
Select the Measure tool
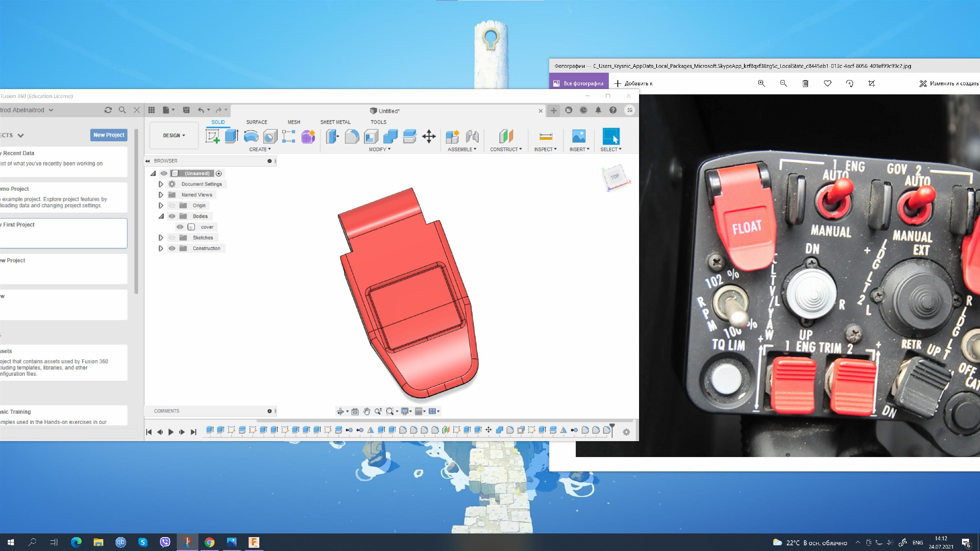tap(546, 136)
